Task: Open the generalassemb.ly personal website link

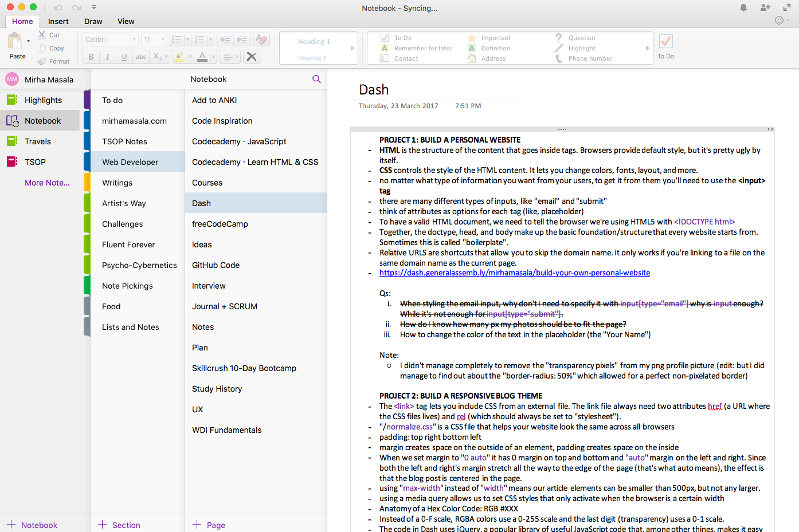Action: pos(514,273)
